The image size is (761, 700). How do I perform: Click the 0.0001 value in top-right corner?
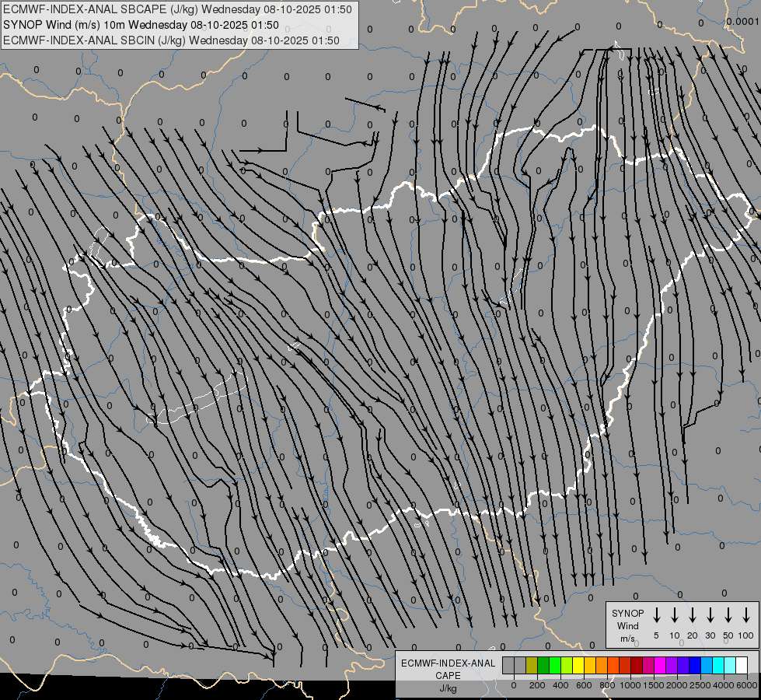click(x=742, y=22)
